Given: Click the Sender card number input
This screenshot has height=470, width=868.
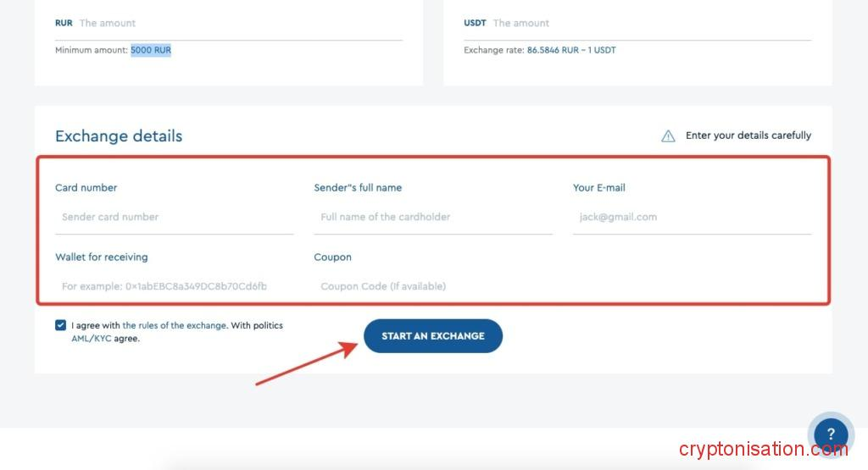Looking at the screenshot, I should click(174, 217).
